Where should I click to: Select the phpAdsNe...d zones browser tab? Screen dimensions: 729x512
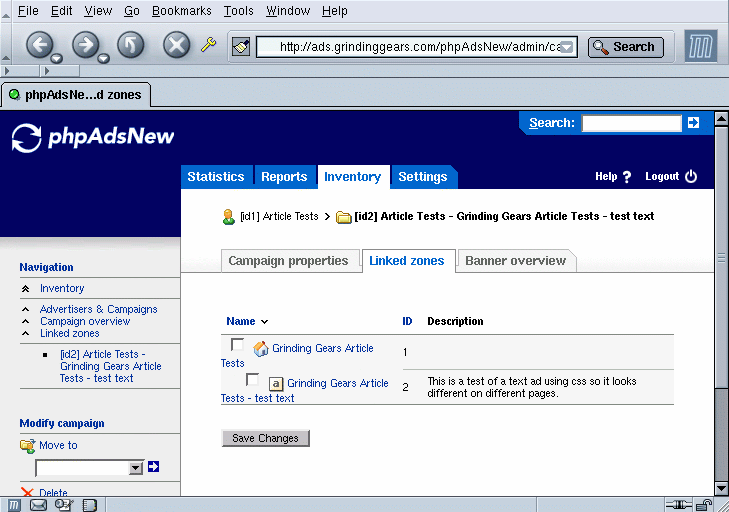tap(76, 95)
